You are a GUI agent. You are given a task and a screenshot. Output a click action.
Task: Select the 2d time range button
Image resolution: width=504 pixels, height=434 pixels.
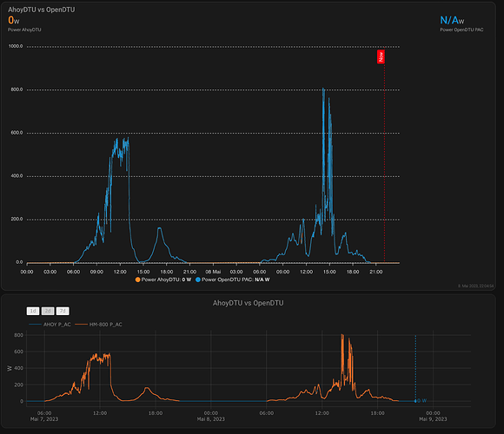click(48, 311)
